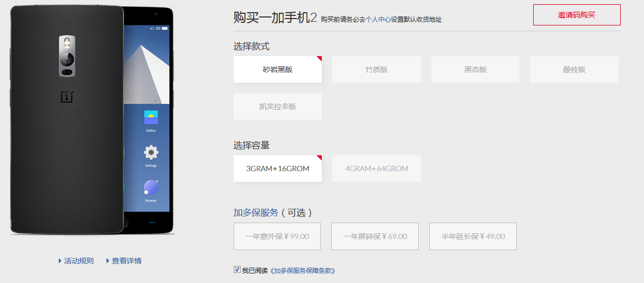Choose the 竹质版 style option
This screenshot has width=644, height=283.
376,69
